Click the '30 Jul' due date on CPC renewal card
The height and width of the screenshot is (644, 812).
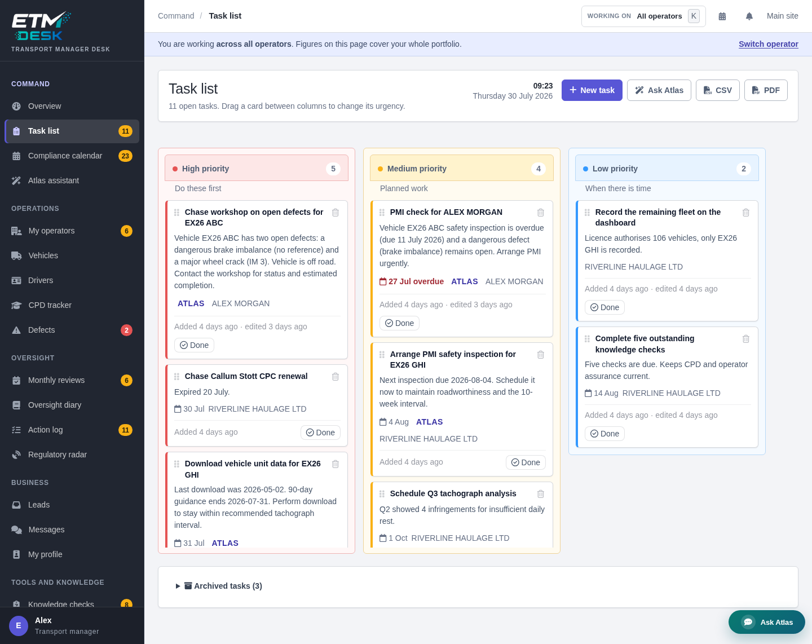click(189, 409)
